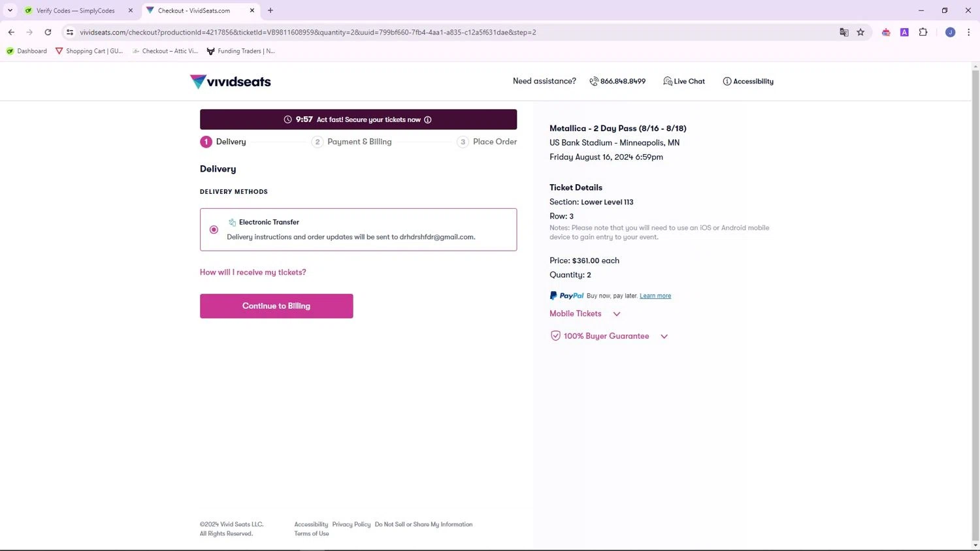Click the PayPal logo
The image size is (980, 551).
(x=566, y=296)
